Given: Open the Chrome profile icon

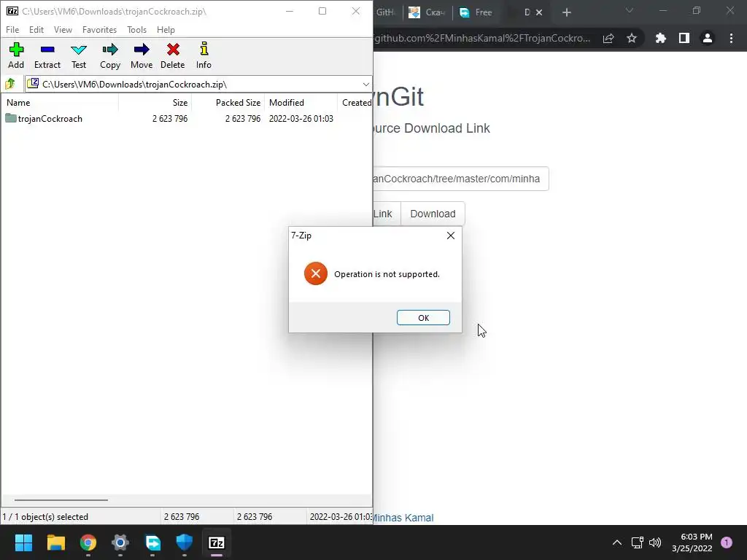Looking at the screenshot, I should [x=708, y=38].
